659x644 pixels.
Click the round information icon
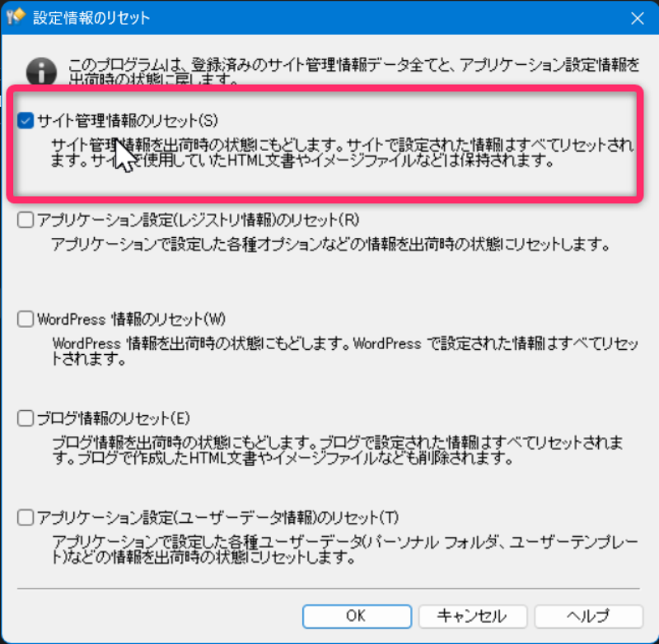(41, 72)
